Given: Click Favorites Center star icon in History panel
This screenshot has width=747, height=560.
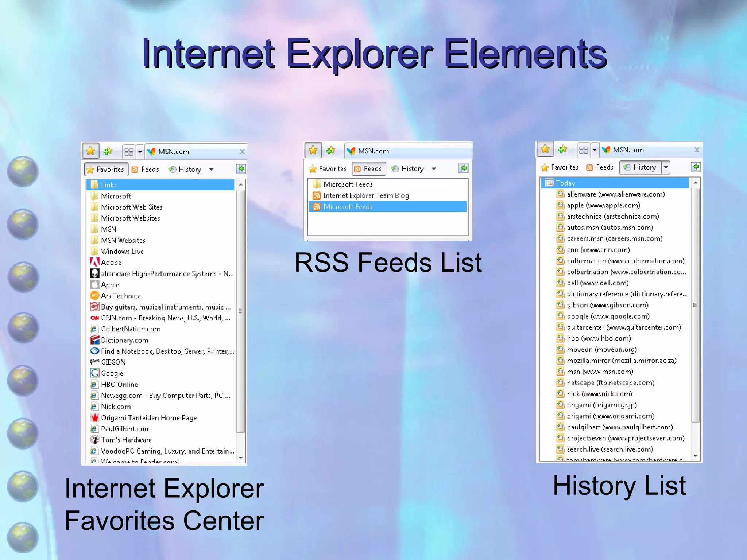Looking at the screenshot, I should [x=545, y=149].
